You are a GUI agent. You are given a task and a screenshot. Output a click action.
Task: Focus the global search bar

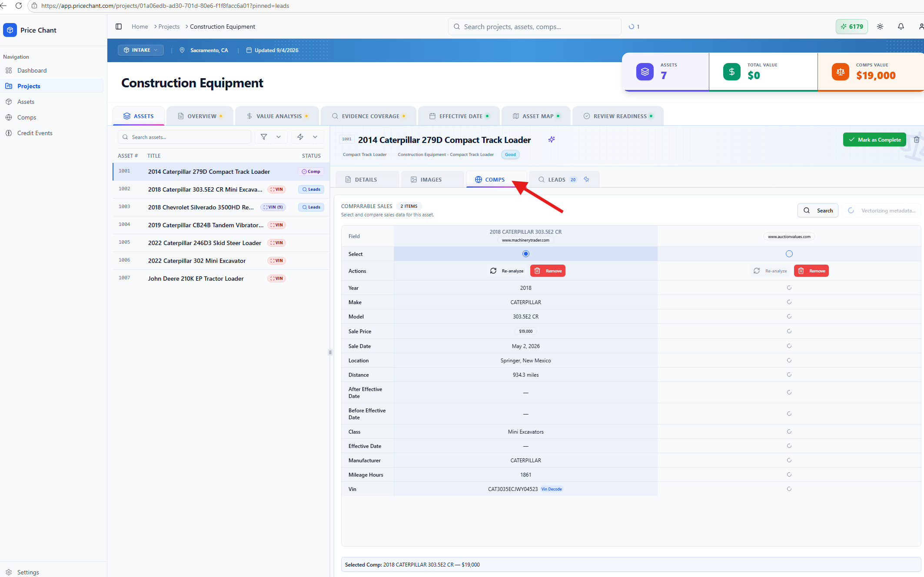[535, 27]
